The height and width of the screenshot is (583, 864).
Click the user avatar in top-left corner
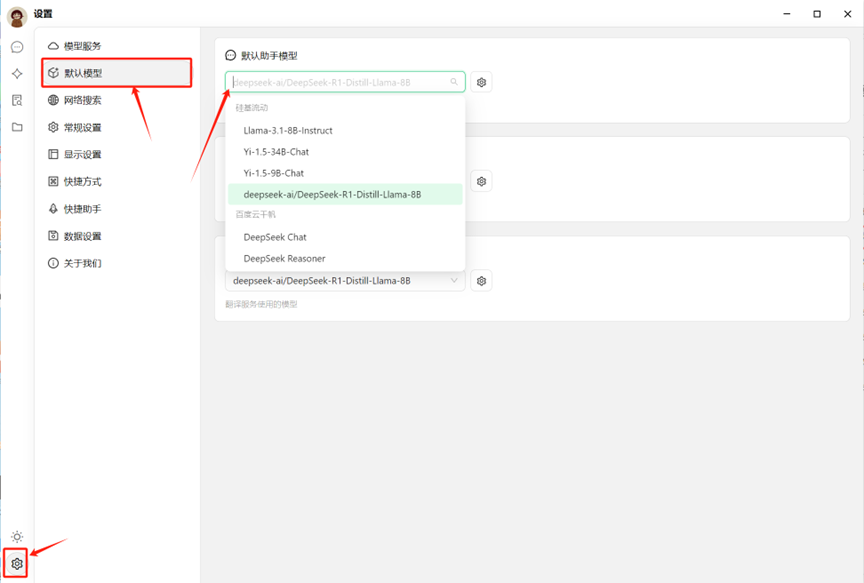click(17, 16)
